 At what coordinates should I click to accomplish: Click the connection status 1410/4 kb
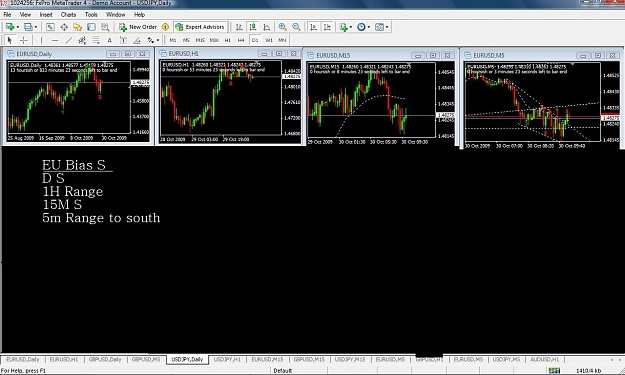588,371
